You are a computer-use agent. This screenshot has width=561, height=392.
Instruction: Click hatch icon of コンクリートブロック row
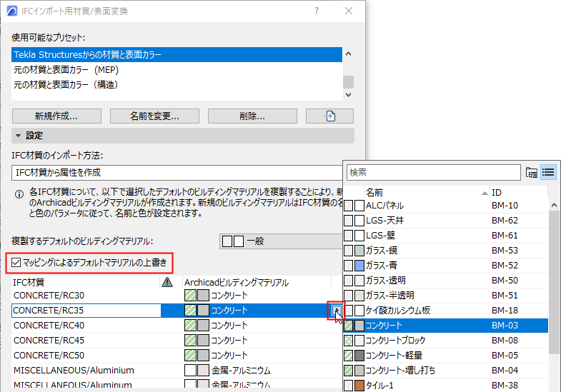348,340
